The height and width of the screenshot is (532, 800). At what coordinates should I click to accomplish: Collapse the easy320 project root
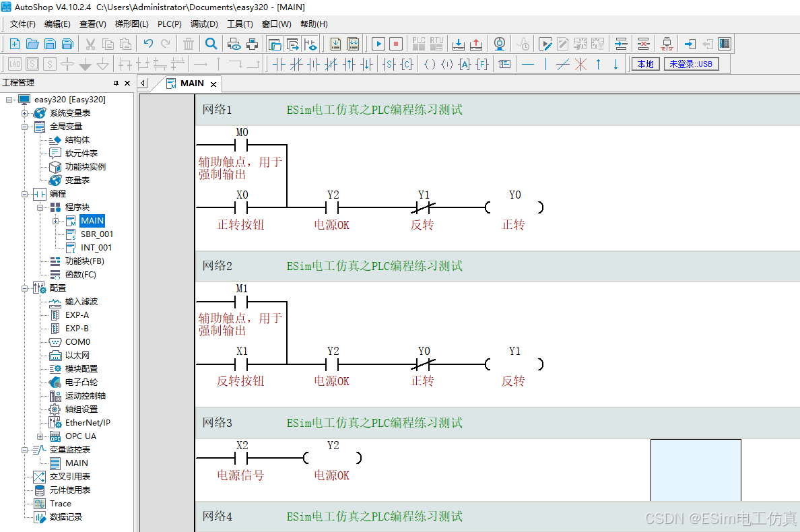click(x=9, y=100)
